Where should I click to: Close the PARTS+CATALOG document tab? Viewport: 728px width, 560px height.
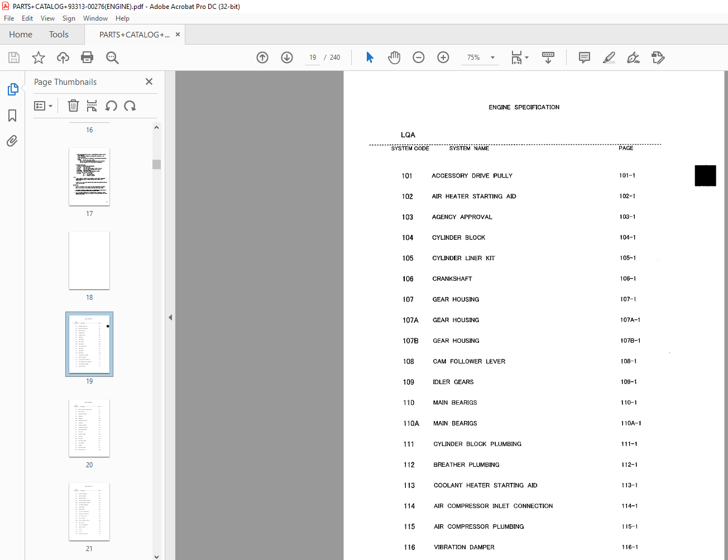tap(178, 35)
